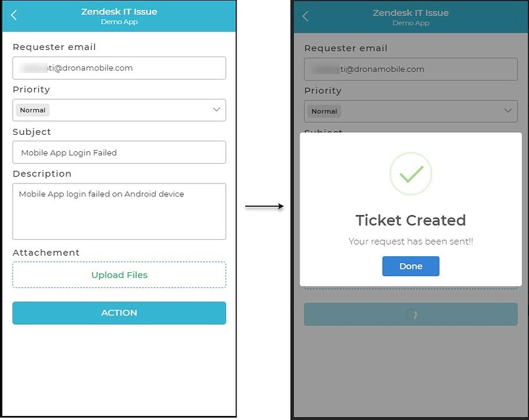This screenshot has width=529, height=420.
Task: Submit the form with the ACTION button
Action: pos(119,313)
